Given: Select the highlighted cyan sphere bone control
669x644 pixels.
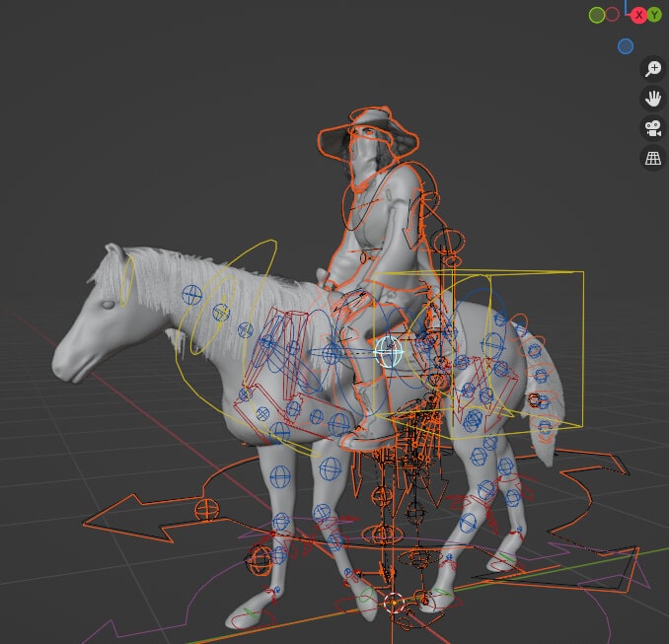Looking at the screenshot, I should click(389, 352).
